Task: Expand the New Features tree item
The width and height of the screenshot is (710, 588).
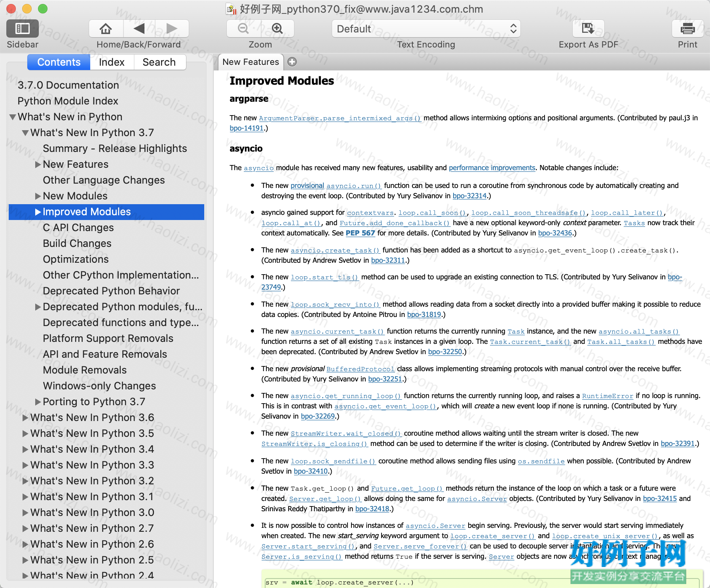Action: click(38, 165)
